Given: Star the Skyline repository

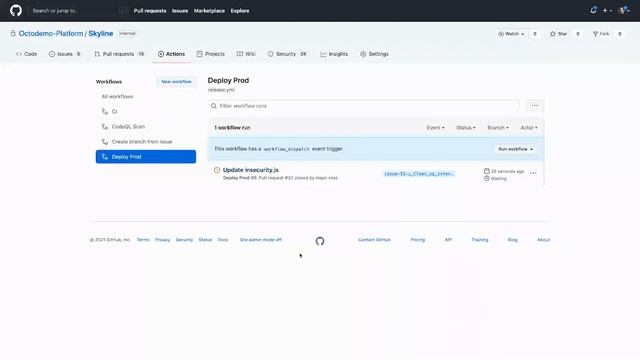Looking at the screenshot, I should click(x=559, y=34).
